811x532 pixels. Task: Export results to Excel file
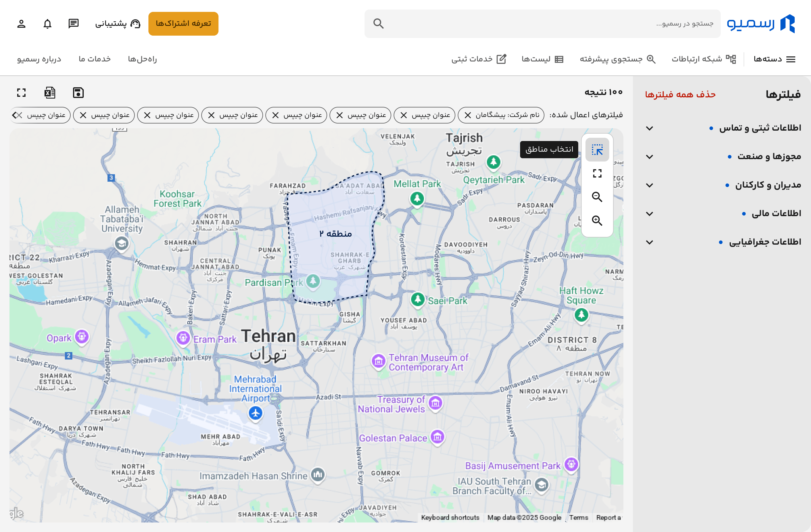[x=50, y=93]
